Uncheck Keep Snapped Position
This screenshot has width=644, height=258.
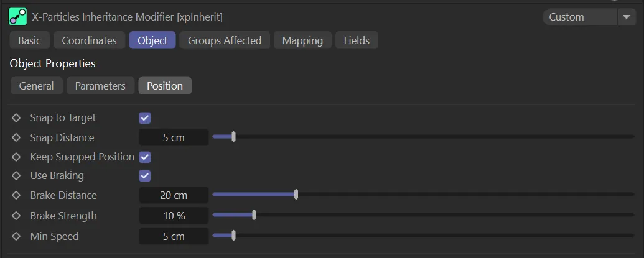coord(145,157)
